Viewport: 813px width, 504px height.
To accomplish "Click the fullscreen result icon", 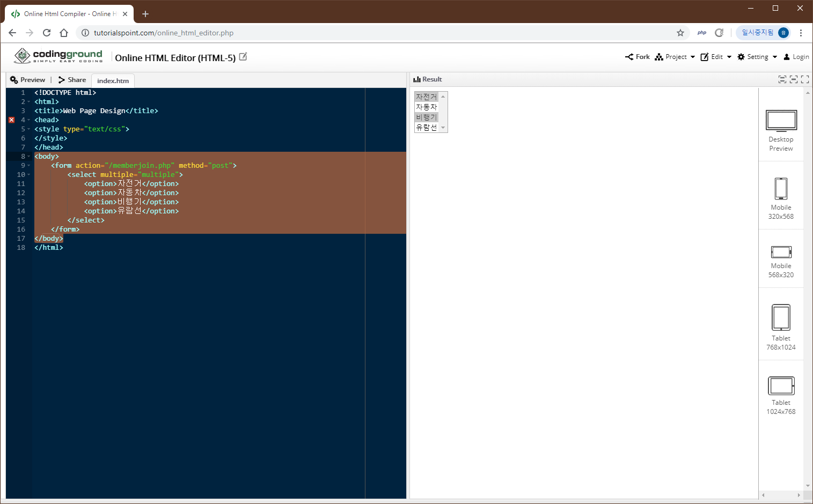I will 805,79.
